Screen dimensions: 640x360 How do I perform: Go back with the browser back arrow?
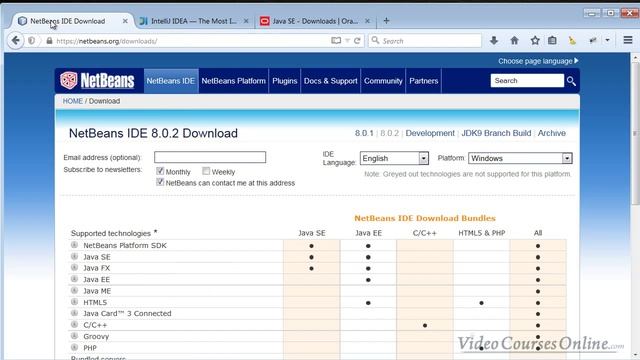point(16,41)
